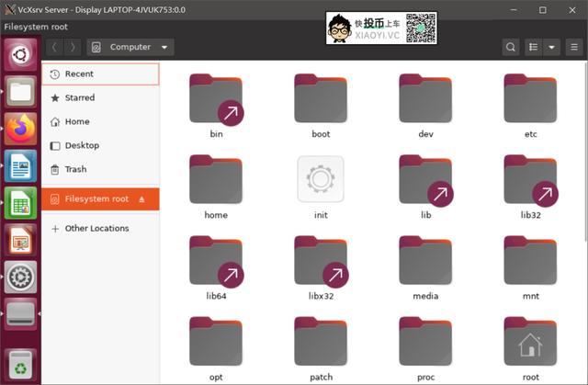The height and width of the screenshot is (385, 588).
Task: Select Starred in the sidebar
Action: 100,97
